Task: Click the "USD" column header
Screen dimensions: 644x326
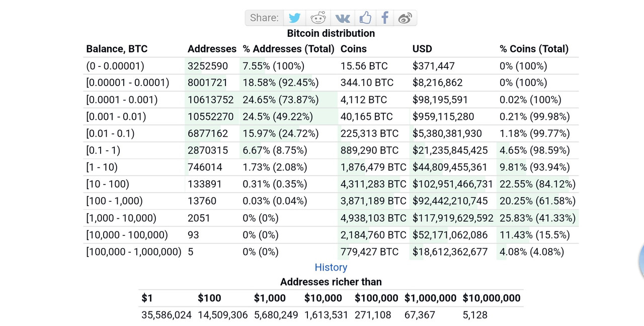Action: coord(422,49)
